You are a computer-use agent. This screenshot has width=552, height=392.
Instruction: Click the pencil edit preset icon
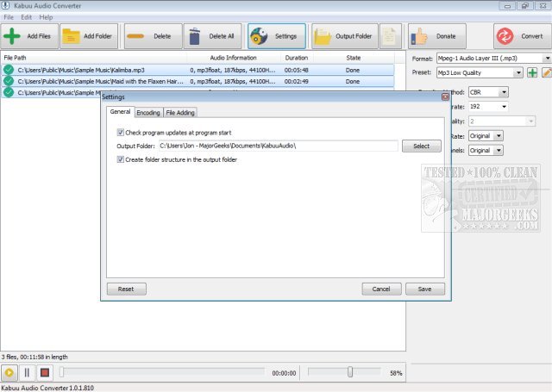point(547,72)
